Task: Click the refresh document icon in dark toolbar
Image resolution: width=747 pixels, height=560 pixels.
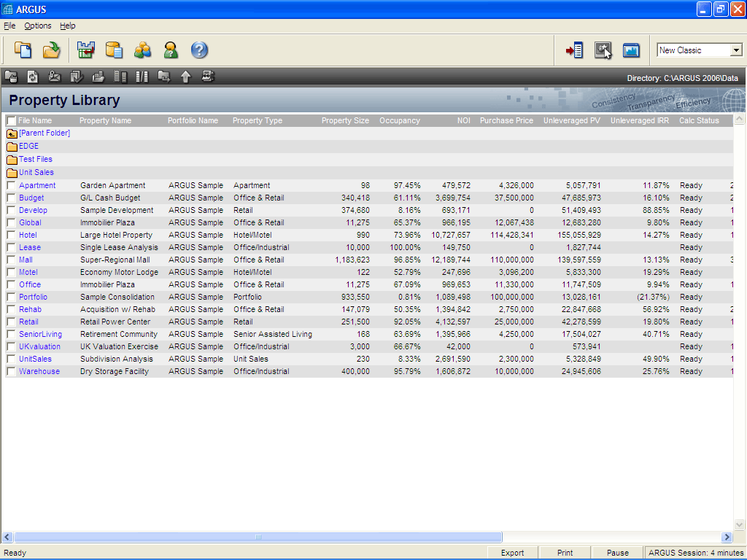Action: (32, 76)
